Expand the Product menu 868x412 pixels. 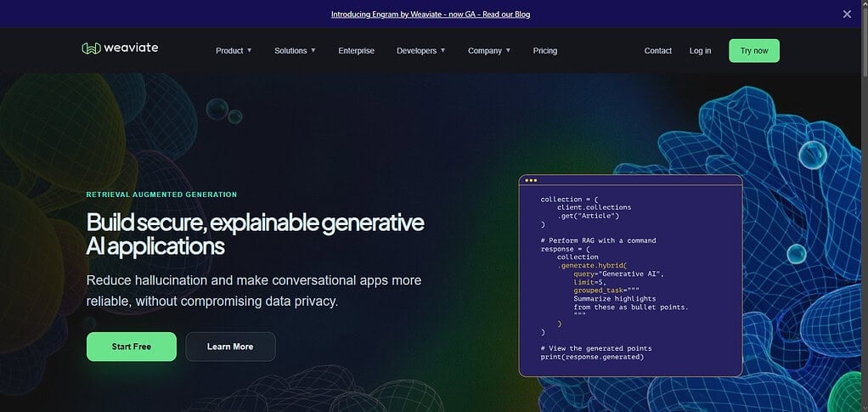point(234,50)
